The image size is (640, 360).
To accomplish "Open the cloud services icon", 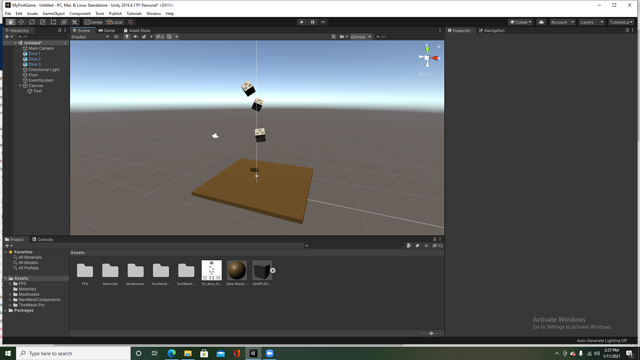I will pos(541,22).
